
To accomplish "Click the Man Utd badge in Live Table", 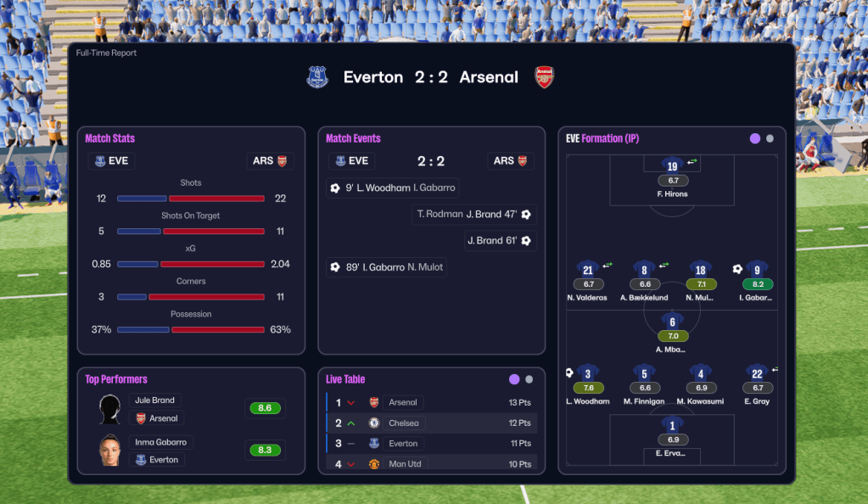I will pos(374,464).
